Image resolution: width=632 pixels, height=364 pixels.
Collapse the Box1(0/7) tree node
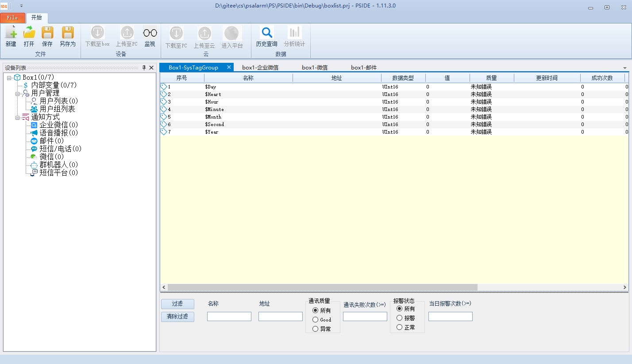click(9, 77)
